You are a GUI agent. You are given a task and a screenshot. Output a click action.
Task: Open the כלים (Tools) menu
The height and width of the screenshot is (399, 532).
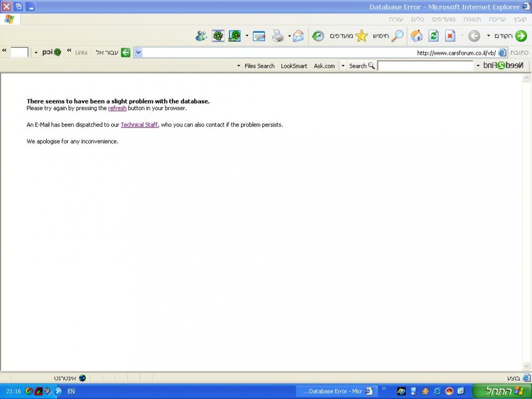coord(417,19)
